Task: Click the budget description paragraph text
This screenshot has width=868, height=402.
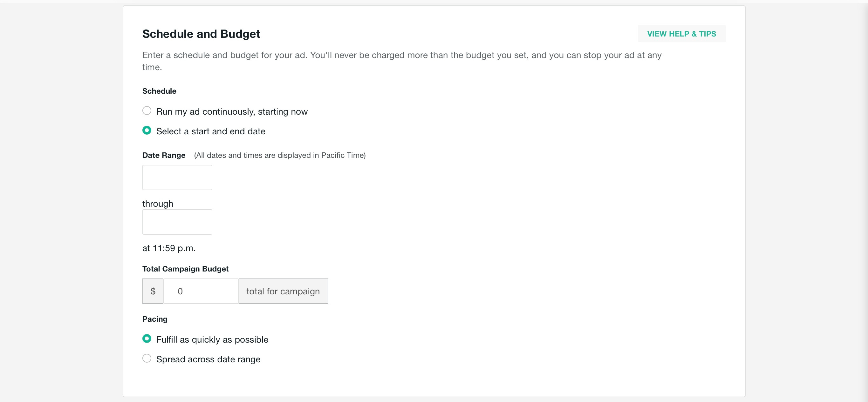Action: tap(402, 56)
